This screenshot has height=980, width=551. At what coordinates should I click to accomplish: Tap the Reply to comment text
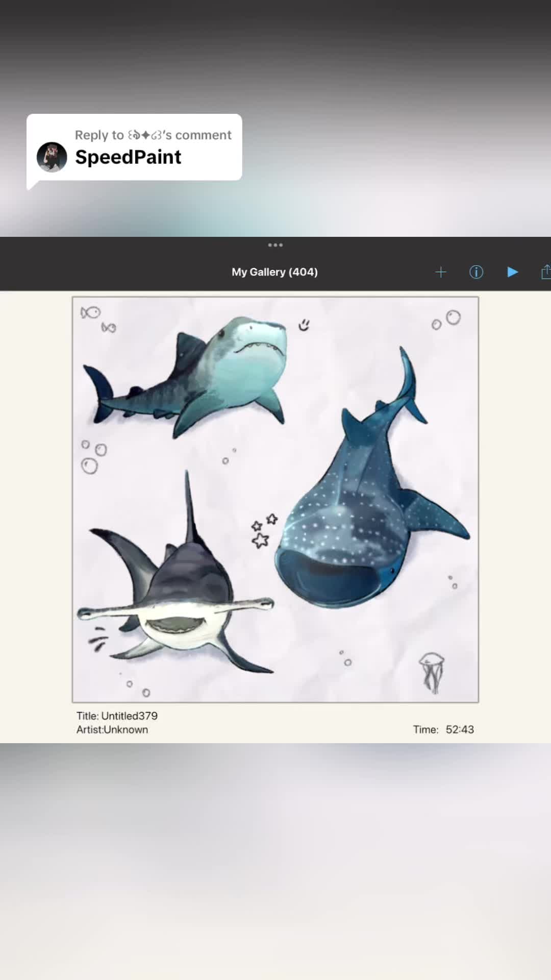tap(153, 135)
